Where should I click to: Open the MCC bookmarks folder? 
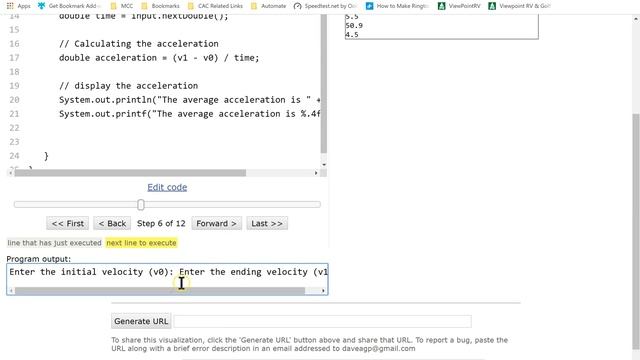pos(122,6)
